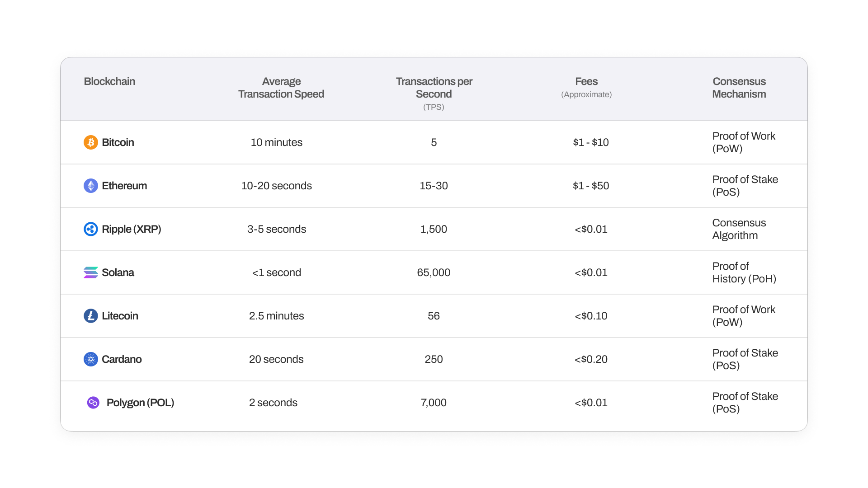
Task: Click Litecoin's 2.5 minutes speed cell
Action: (277, 316)
